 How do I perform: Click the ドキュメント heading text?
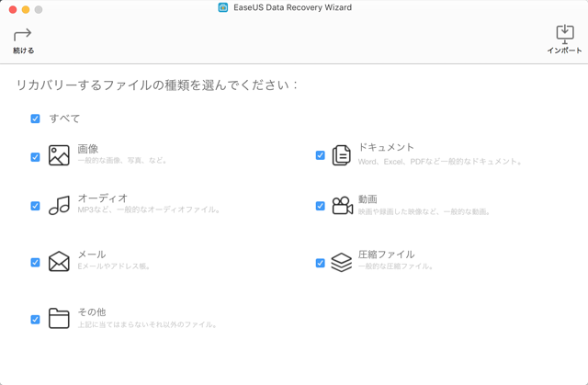[x=386, y=147]
